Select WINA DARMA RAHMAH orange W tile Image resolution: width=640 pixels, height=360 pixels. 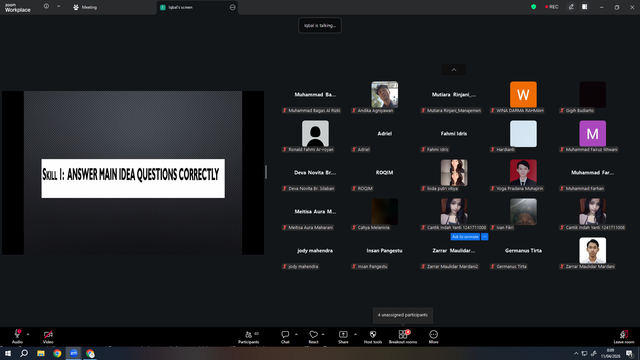523,95
